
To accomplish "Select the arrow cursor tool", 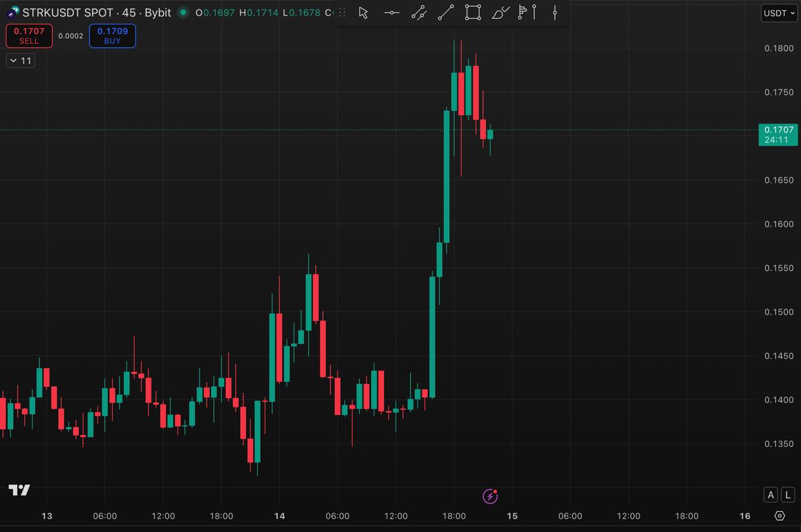I will (x=364, y=13).
